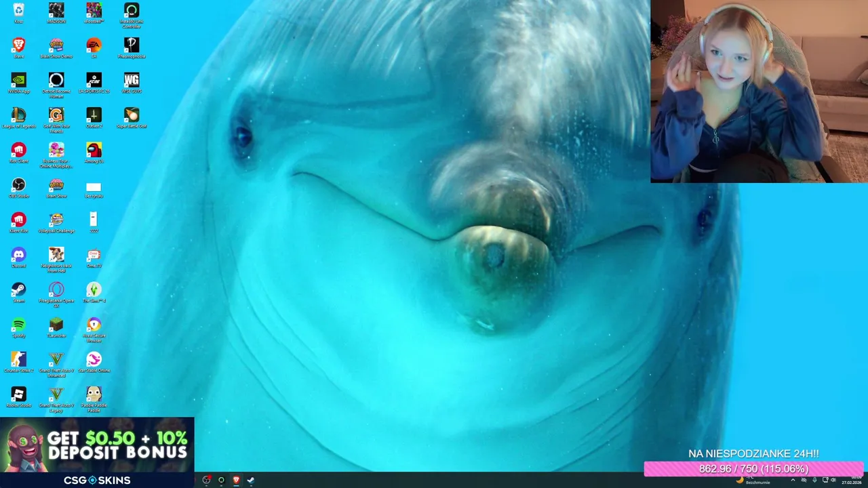The height and width of the screenshot is (488, 868).
Task: Launch Brave browser from desktop
Action: [18, 47]
